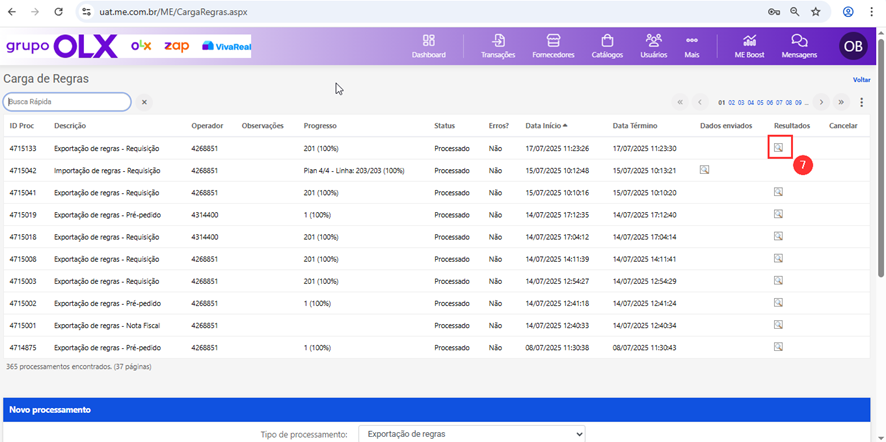Click the grupo OLX logo

[62, 46]
